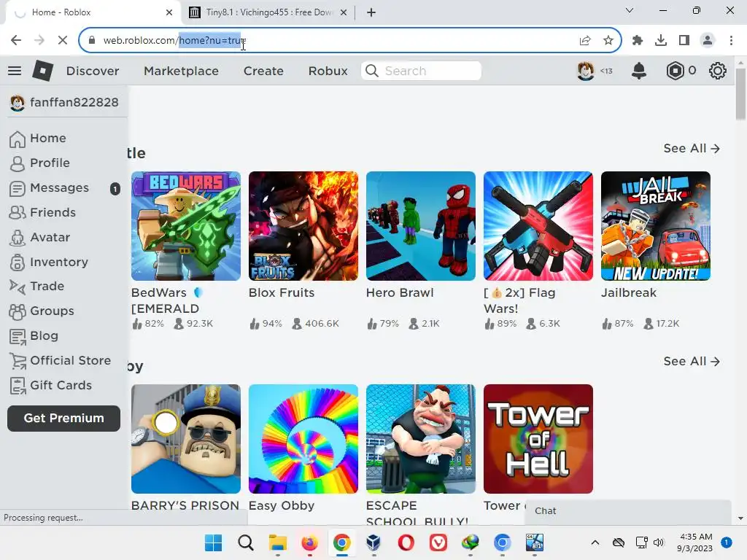Screen dimensions: 747x560
Task: Open the Robux balance icon
Action: pos(675,71)
